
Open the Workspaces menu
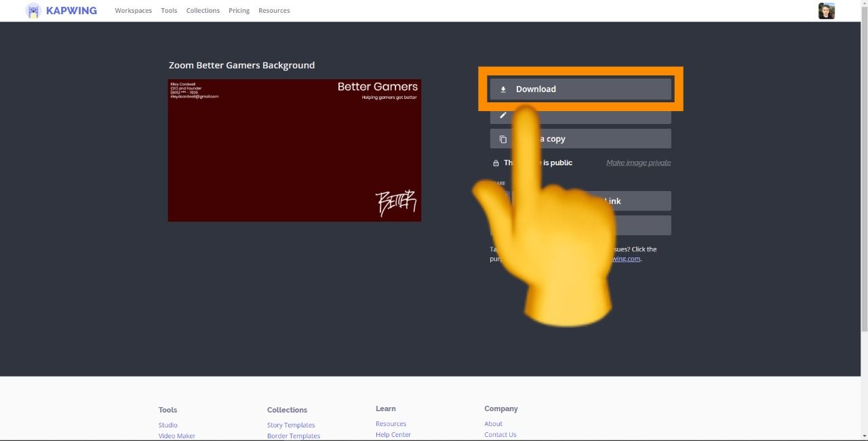[134, 11]
